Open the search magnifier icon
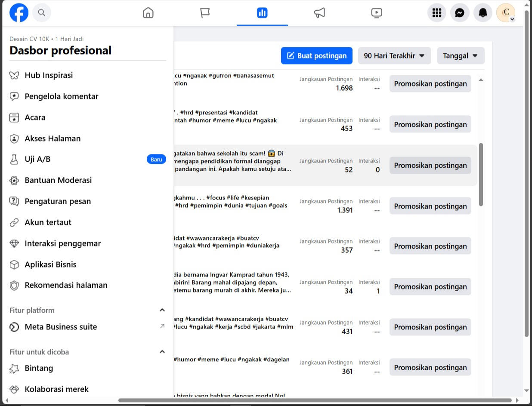 [x=42, y=13]
